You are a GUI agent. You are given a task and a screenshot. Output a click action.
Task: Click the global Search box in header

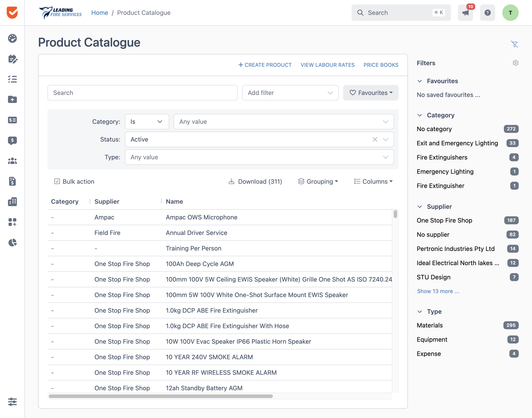(x=401, y=13)
